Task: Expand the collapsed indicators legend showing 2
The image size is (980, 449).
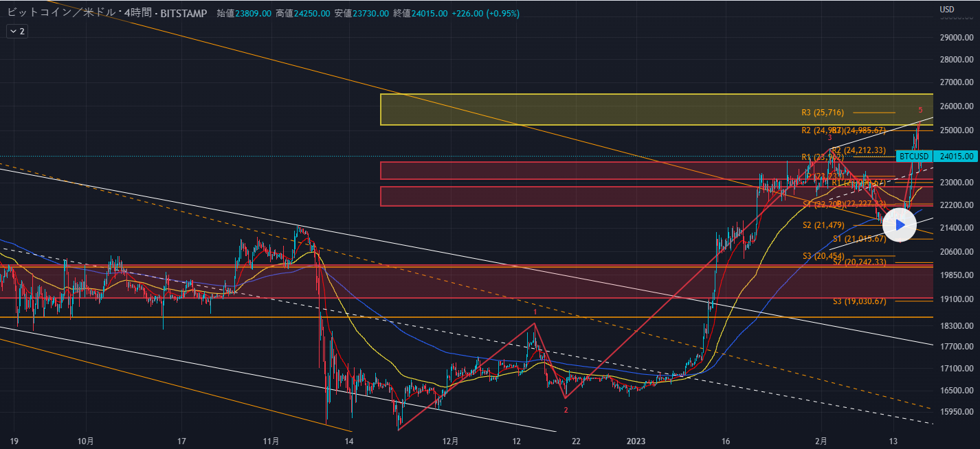Action: (17, 32)
